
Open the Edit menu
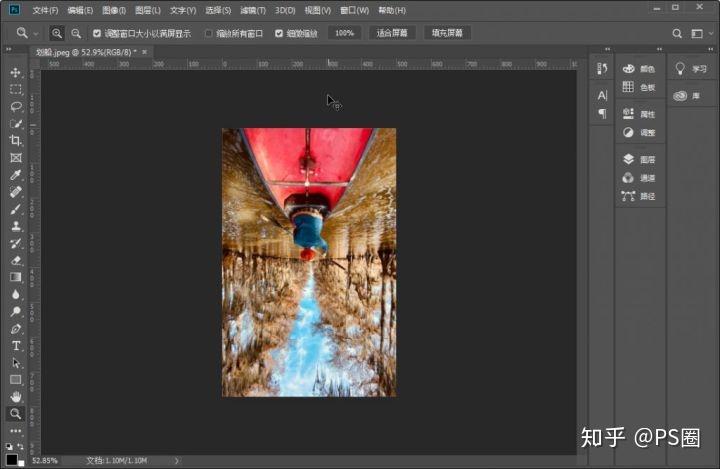(80, 10)
